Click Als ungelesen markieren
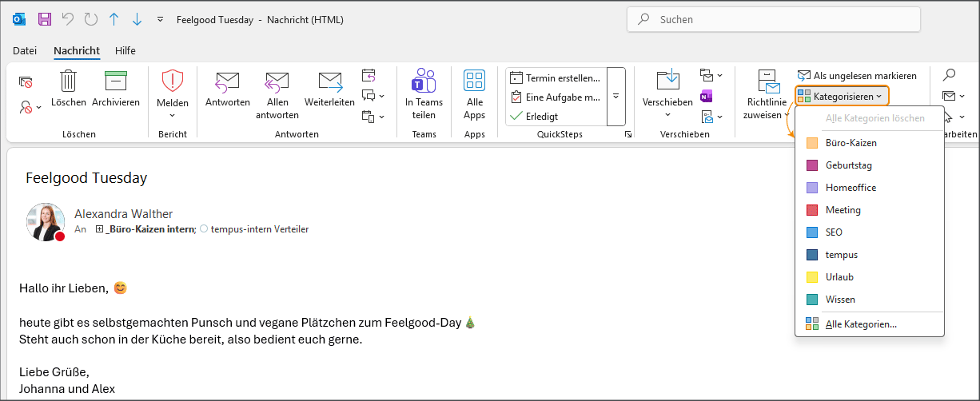This screenshot has width=980, height=401. click(857, 76)
